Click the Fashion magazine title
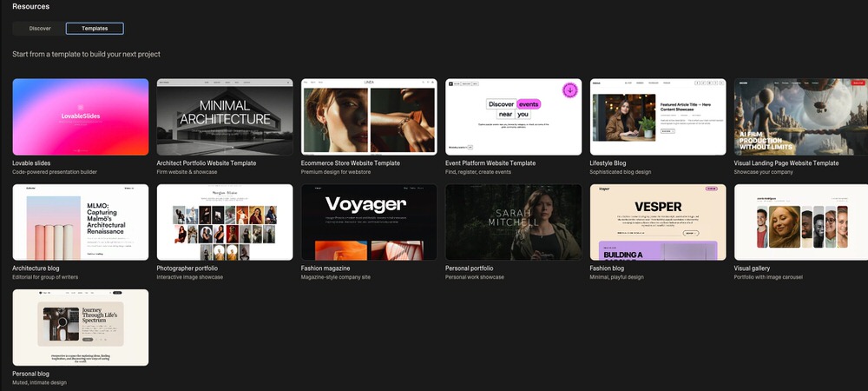Viewport: 868px width, 391px height. click(x=325, y=268)
